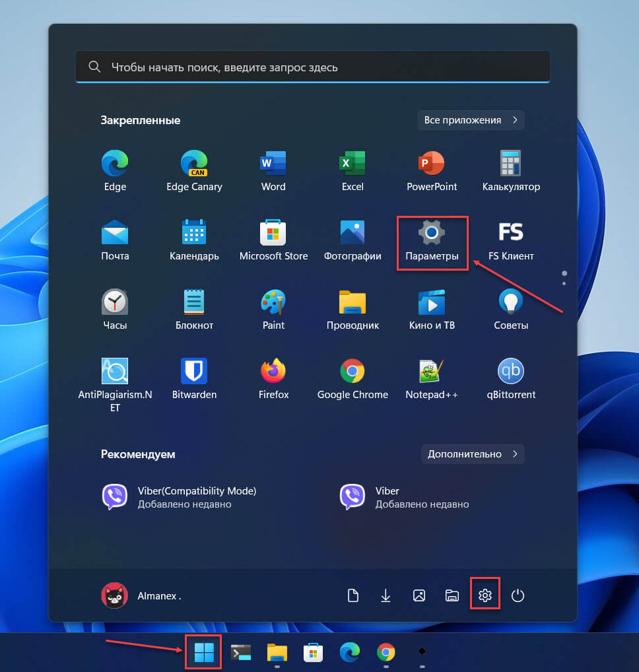639x672 pixels.
Task: Launch Paint
Action: pos(273,309)
